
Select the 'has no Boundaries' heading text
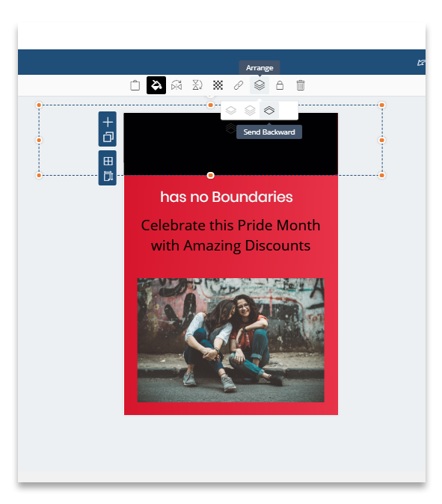click(227, 197)
